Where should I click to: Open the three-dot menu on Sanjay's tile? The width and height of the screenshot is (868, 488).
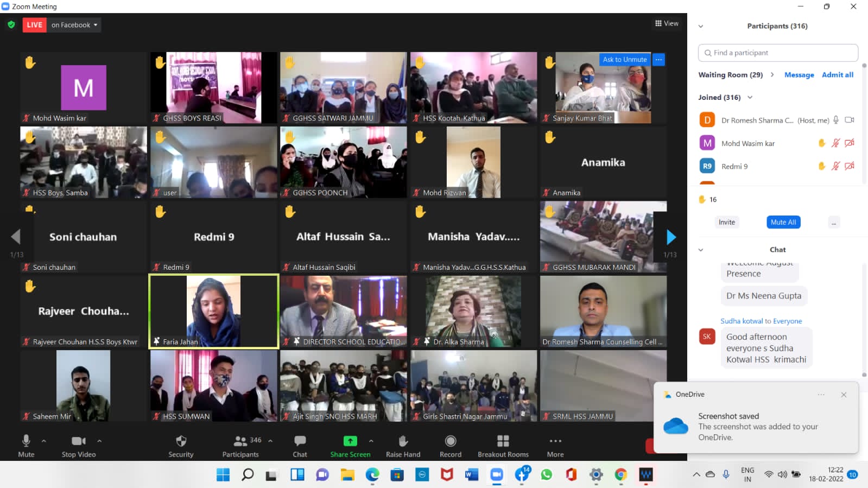tap(658, 60)
